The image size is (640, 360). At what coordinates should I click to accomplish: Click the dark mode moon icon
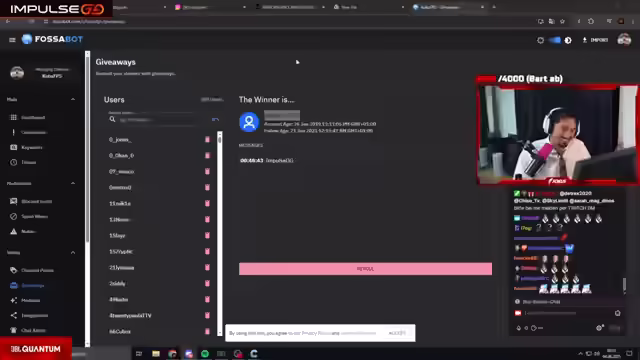(568, 40)
